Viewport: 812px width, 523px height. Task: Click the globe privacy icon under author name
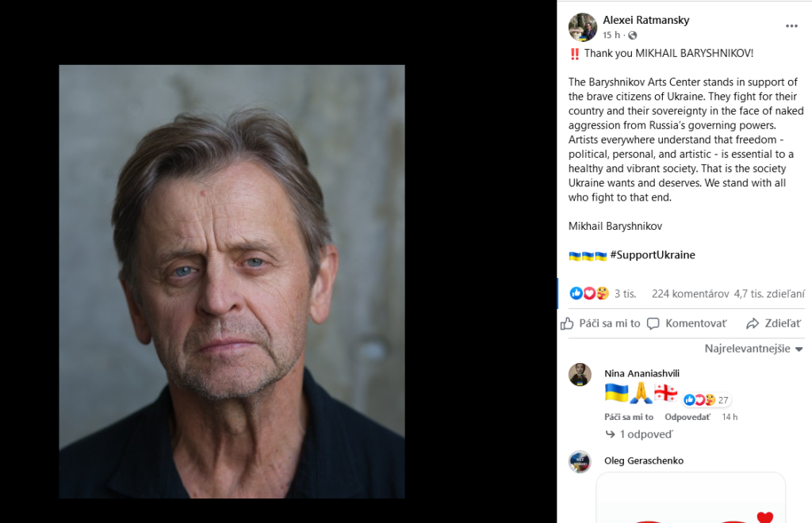tap(633, 36)
